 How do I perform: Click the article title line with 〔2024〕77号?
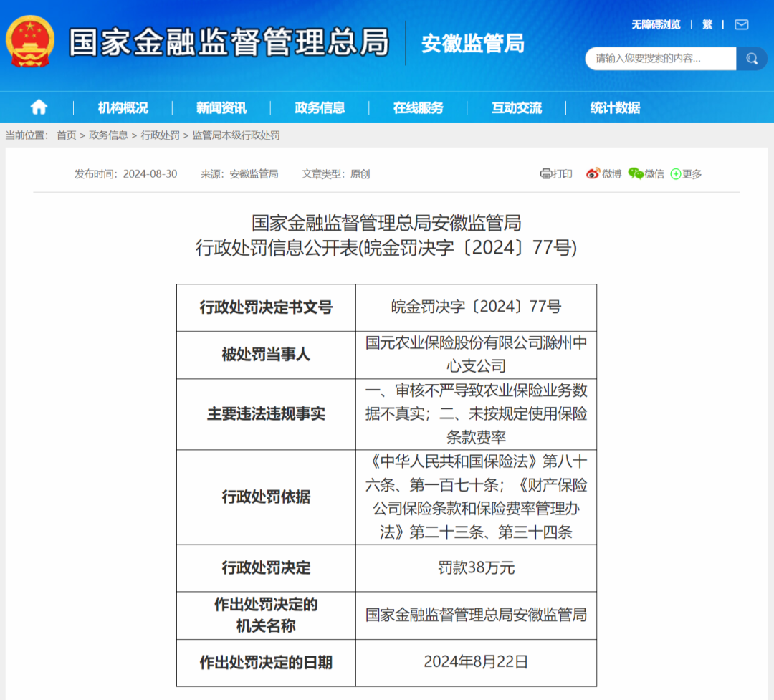coord(386,248)
